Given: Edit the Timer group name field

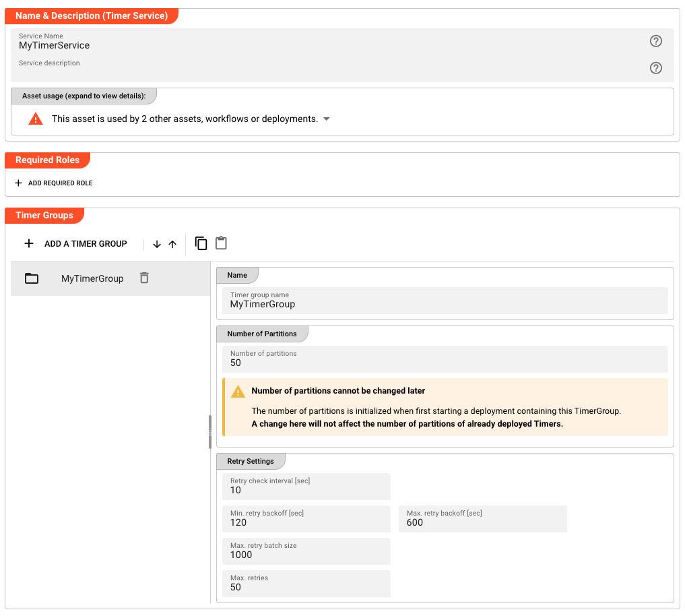Looking at the screenshot, I should 445,304.
